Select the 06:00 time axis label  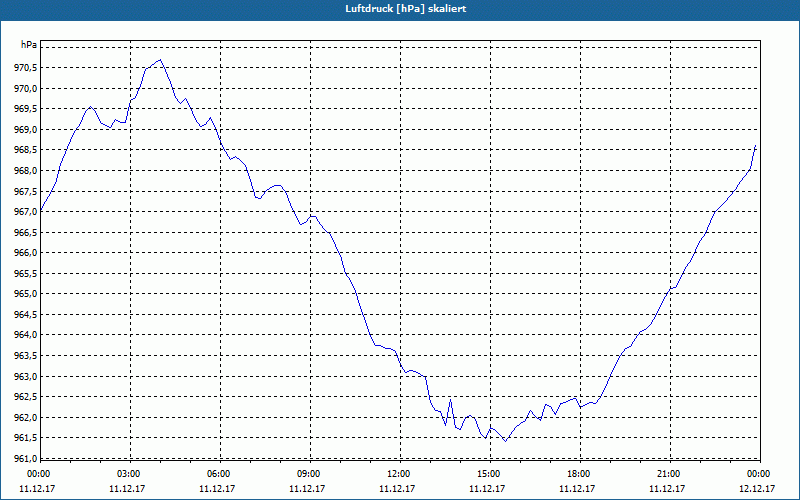point(217,474)
